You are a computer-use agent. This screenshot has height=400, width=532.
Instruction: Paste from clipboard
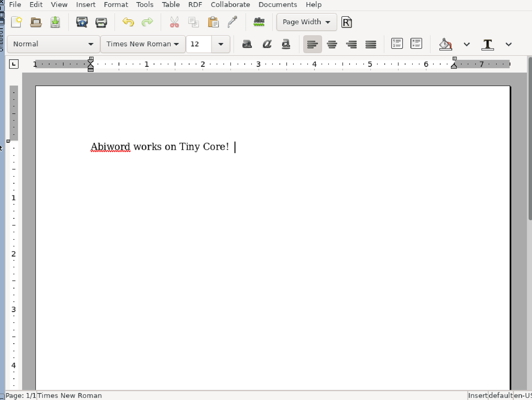pyautogui.click(x=213, y=22)
